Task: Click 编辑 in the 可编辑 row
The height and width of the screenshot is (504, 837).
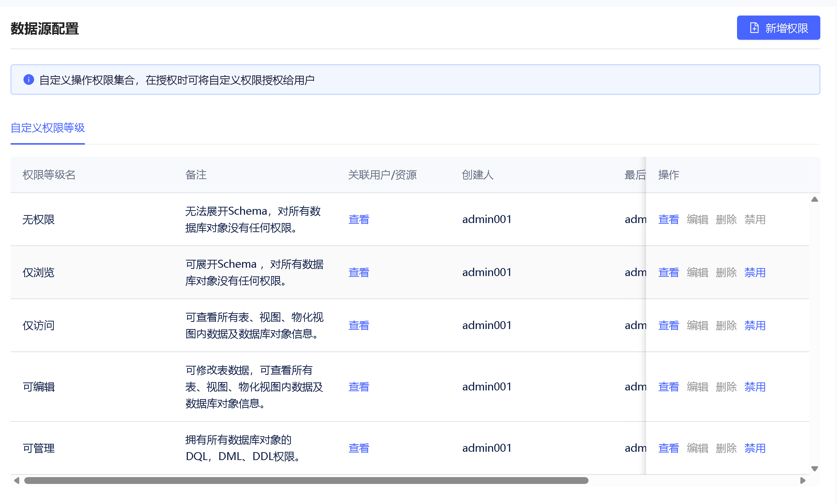Action: (x=697, y=387)
